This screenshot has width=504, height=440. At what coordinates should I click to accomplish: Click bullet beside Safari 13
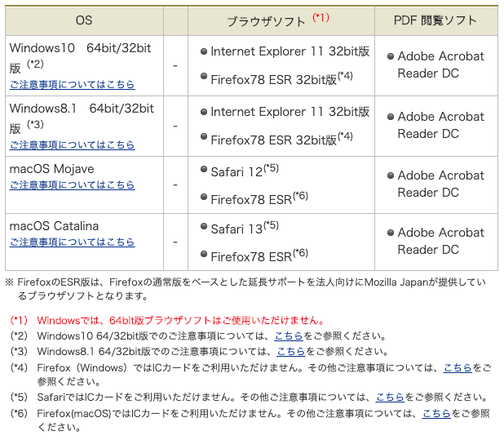point(203,229)
